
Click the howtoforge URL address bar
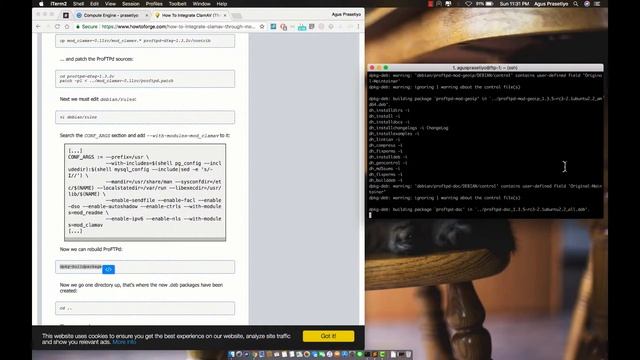[x=178, y=27]
